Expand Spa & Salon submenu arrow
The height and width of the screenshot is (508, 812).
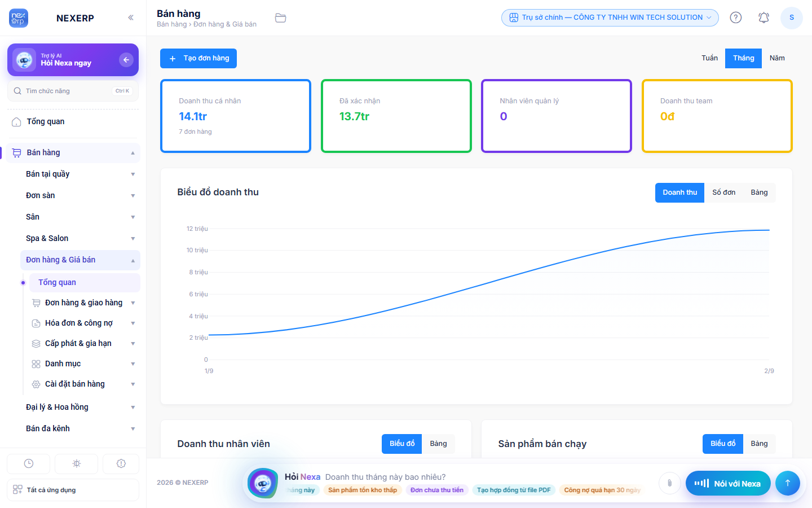pyautogui.click(x=133, y=239)
